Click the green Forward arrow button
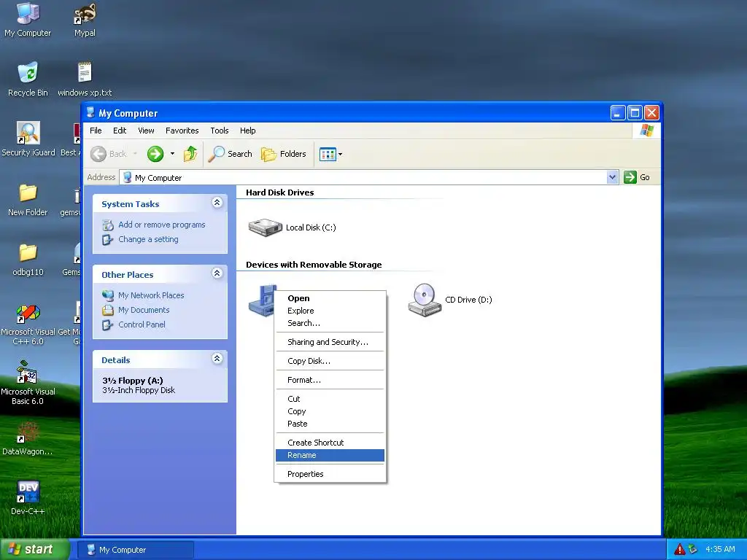This screenshot has width=747, height=560. click(155, 154)
